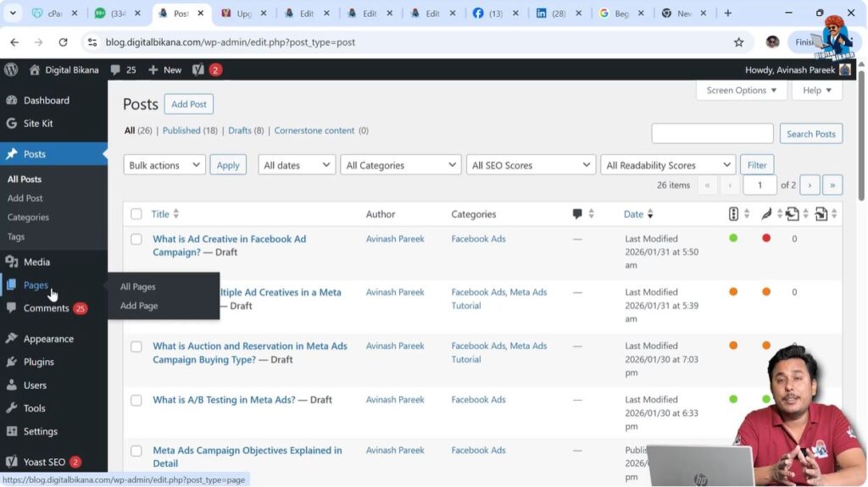Jump to last page of posts

832,185
